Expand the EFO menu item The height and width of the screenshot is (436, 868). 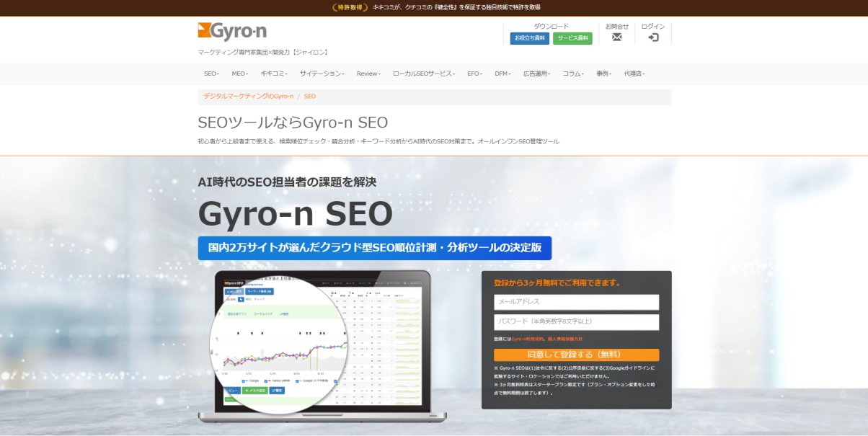pos(474,74)
